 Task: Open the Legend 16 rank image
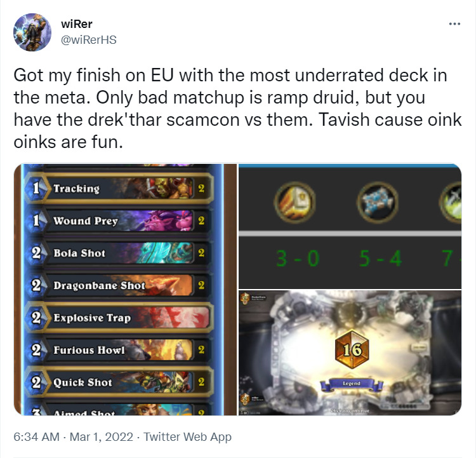coord(350,353)
